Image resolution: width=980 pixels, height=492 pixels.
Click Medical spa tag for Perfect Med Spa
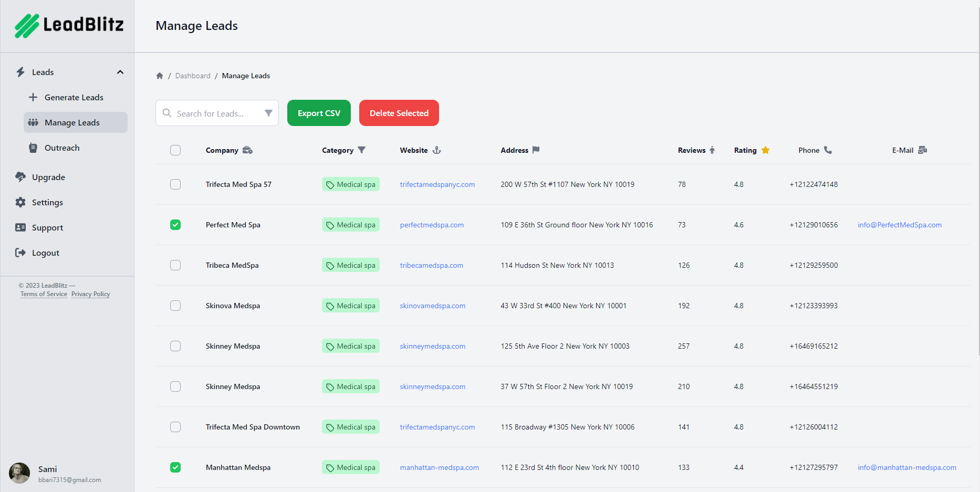tap(351, 225)
